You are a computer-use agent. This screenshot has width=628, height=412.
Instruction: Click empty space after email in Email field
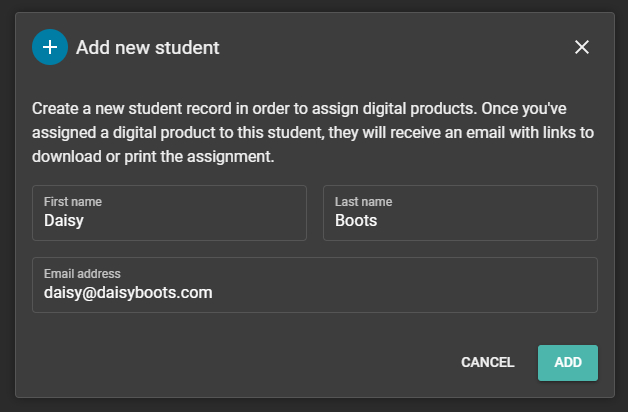(405, 293)
